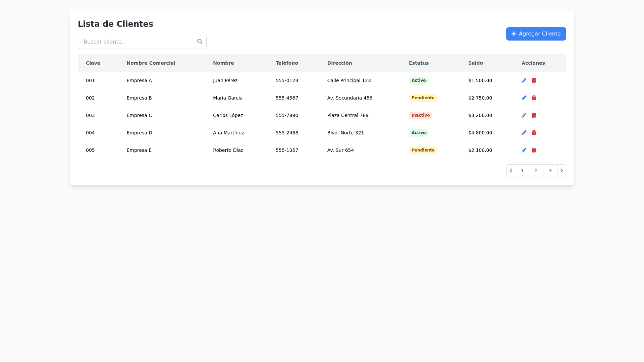Edit client María García
Viewport: 644px width, 362px height.
tap(524, 98)
